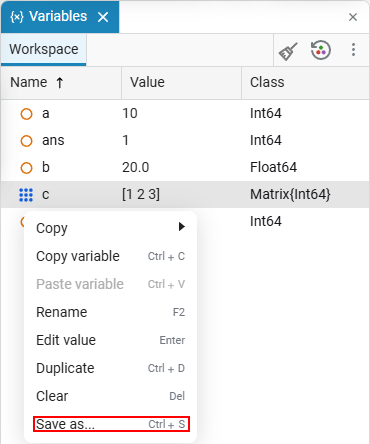Image resolution: width=370 pixels, height=444 pixels.
Task: Click the value 20.0 of variable b
Action: coord(135,167)
